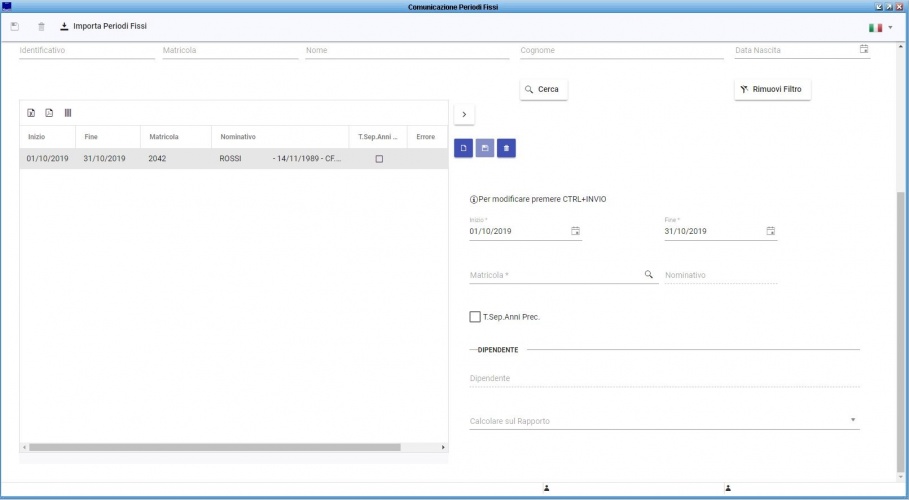Screen dimensions: 909x500
Task: Open the language flag dropdown
Action: [x=880, y=27]
